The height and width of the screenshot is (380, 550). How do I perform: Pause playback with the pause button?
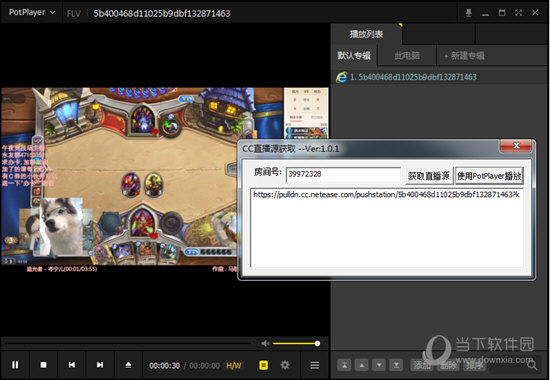(15, 365)
